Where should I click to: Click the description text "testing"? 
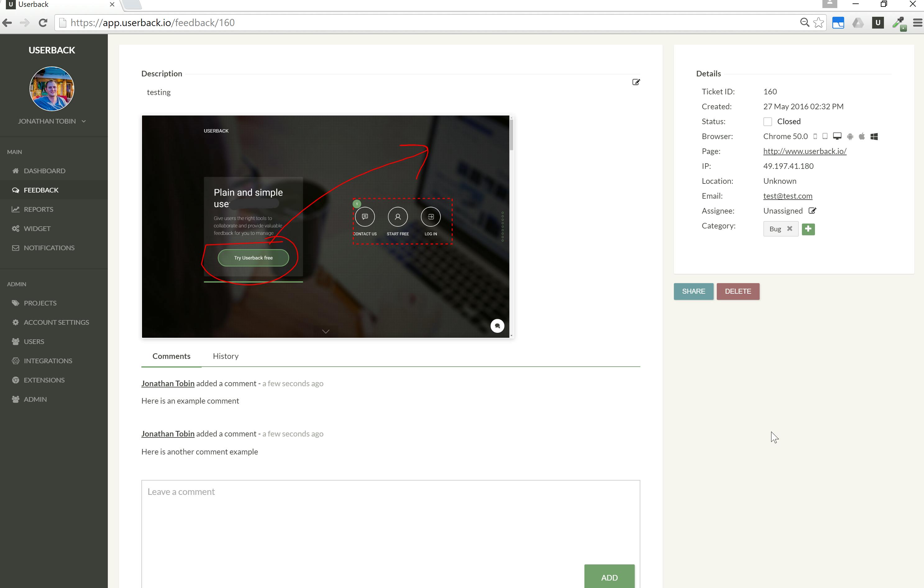tap(159, 93)
